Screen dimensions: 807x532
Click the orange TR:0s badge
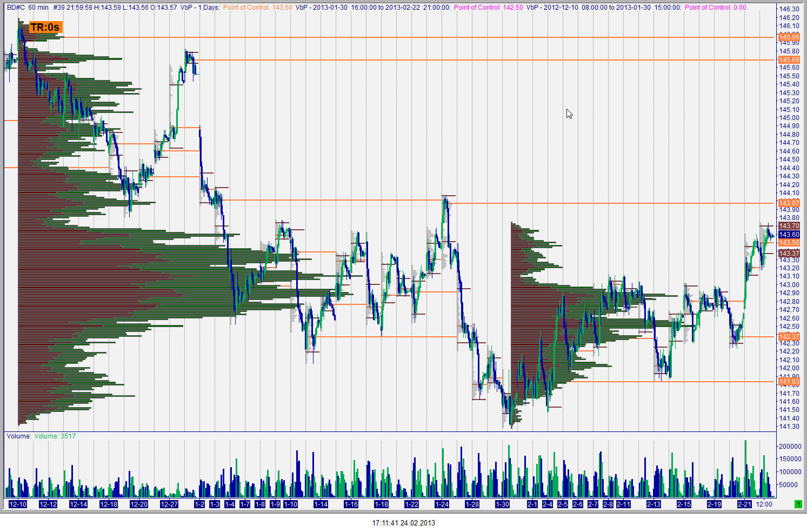45,28
